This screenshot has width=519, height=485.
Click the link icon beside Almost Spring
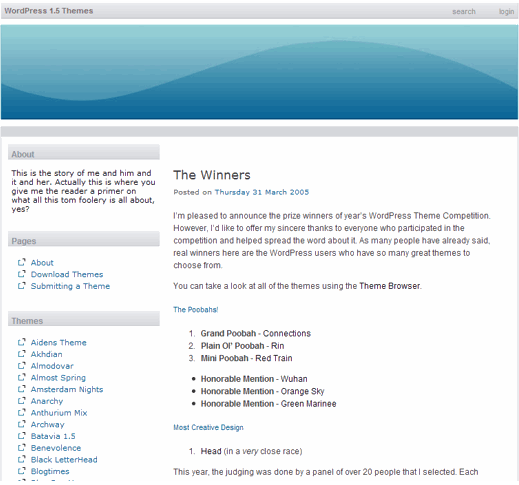22,377
